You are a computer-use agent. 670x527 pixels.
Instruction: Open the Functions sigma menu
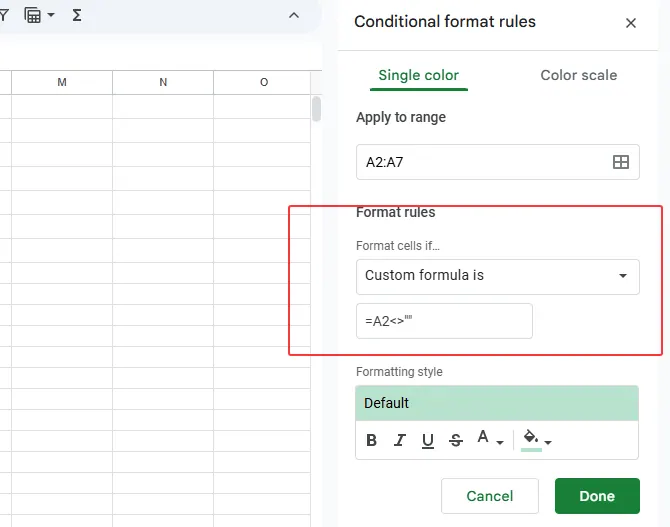[77, 16]
